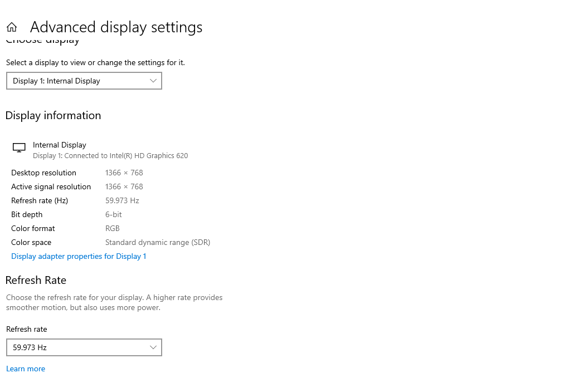Follow the Learn more link
588x383 pixels.
click(x=26, y=369)
